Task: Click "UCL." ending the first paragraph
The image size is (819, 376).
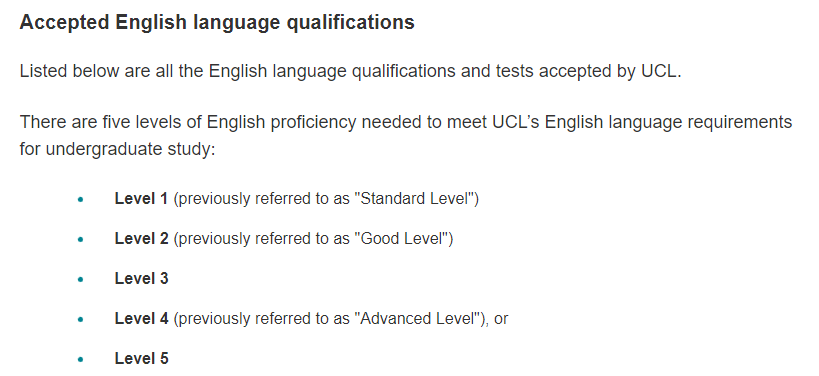Action: tap(662, 71)
